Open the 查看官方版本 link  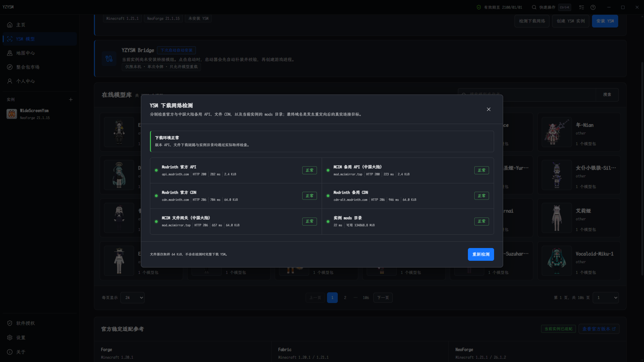599,329
